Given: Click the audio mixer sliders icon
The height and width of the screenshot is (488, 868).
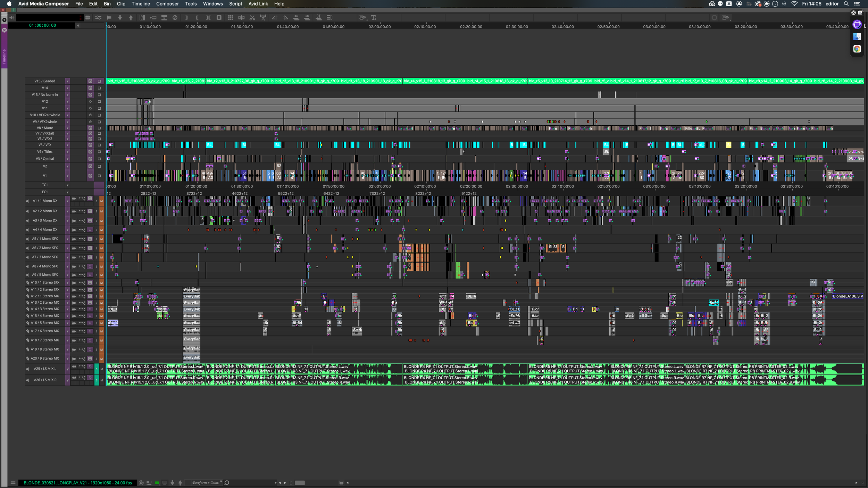Looking at the screenshot, I should tap(98, 18).
